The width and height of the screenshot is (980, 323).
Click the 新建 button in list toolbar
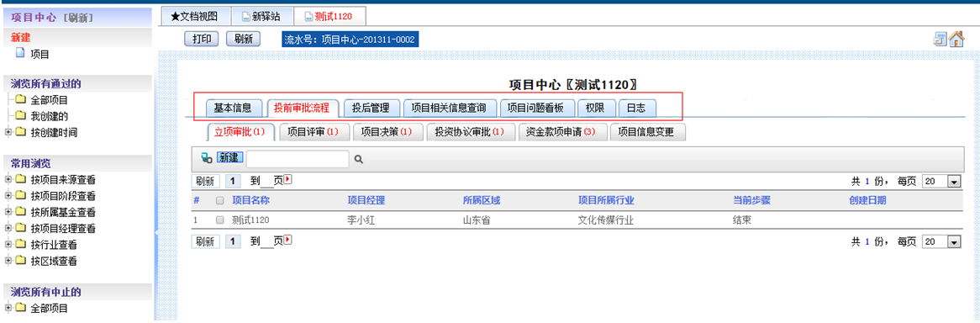point(229,158)
